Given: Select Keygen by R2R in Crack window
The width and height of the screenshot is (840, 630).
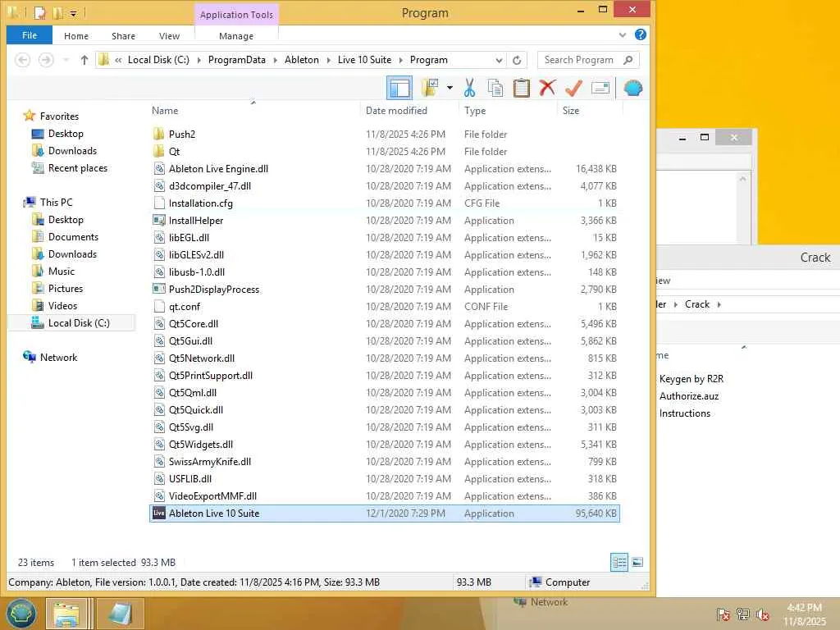Looking at the screenshot, I should (x=691, y=379).
